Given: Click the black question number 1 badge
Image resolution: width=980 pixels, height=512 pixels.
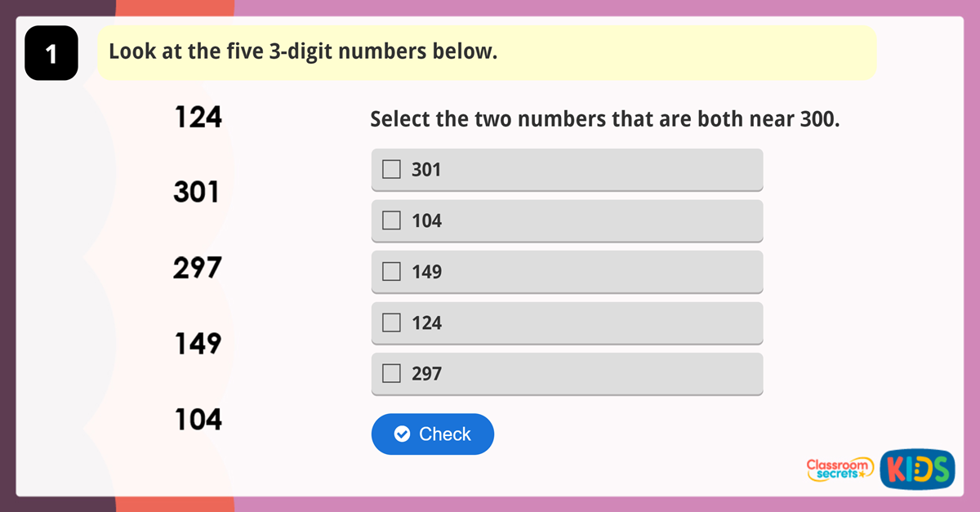Looking at the screenshot, I should 51,54.
